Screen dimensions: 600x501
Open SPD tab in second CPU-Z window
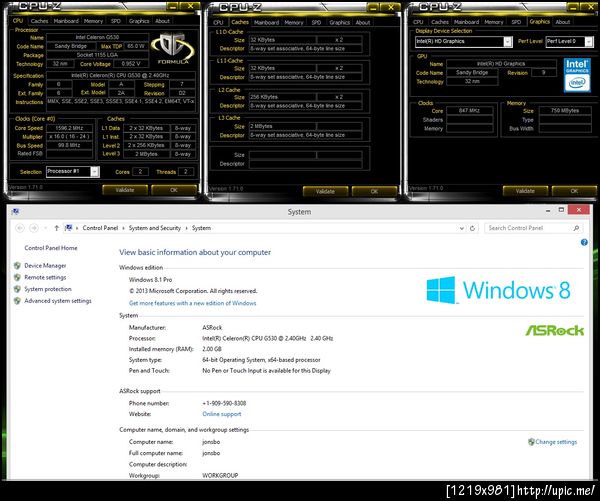[316, 23]
